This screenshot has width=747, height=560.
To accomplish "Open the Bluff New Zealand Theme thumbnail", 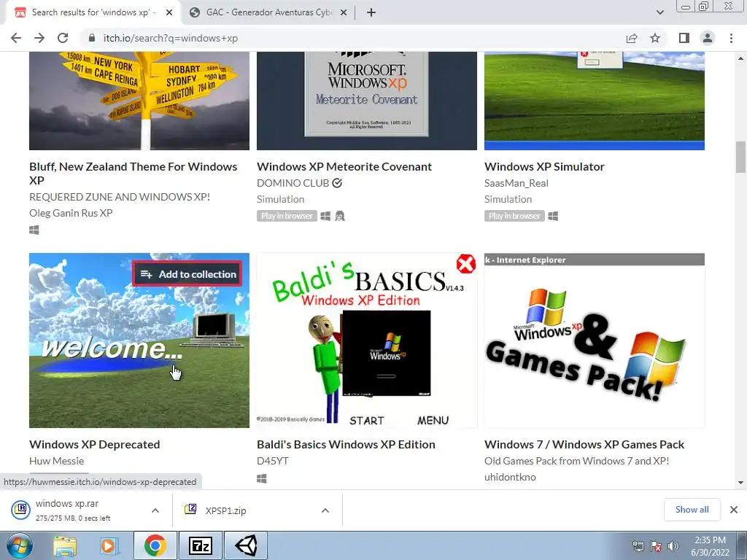I will (x=139, y=101).
